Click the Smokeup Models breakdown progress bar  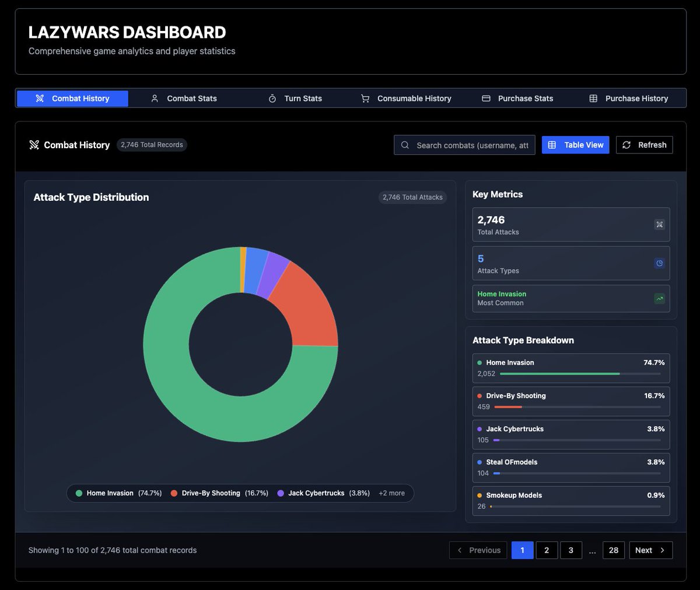575,507
